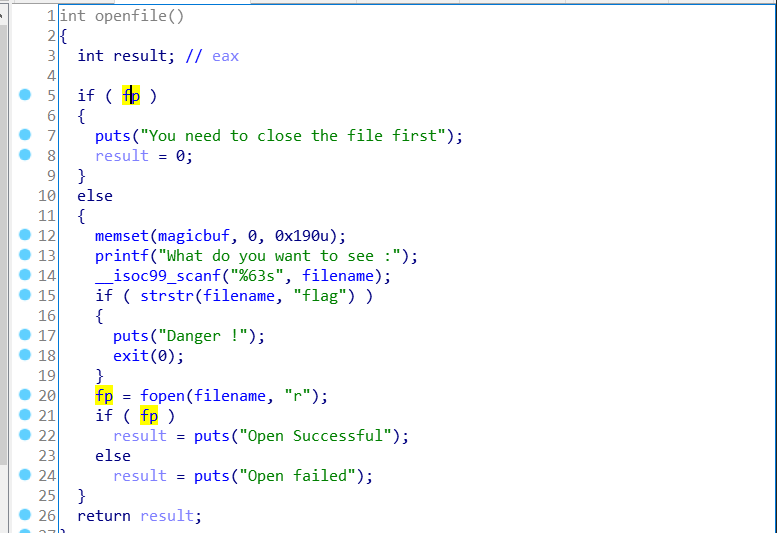This screenshot has width=777, height=533.
Task: Toggle breakpoint dot on line 21
Action: click(x=25, y=415)
